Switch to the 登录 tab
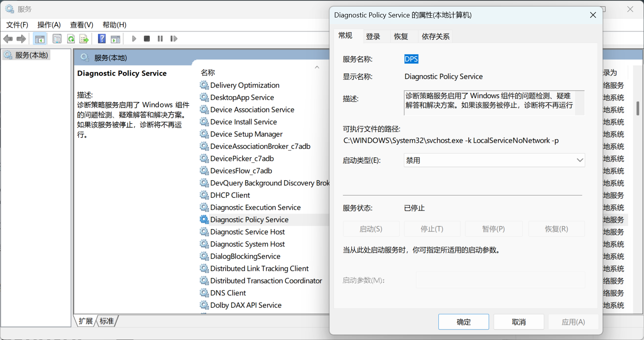 pyautogui.click(x=373, y=36)
